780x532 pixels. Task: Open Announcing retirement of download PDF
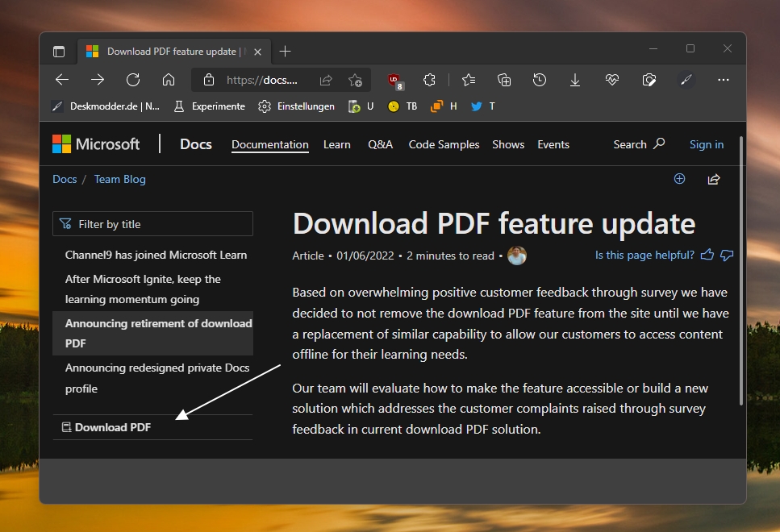point(152,333)
